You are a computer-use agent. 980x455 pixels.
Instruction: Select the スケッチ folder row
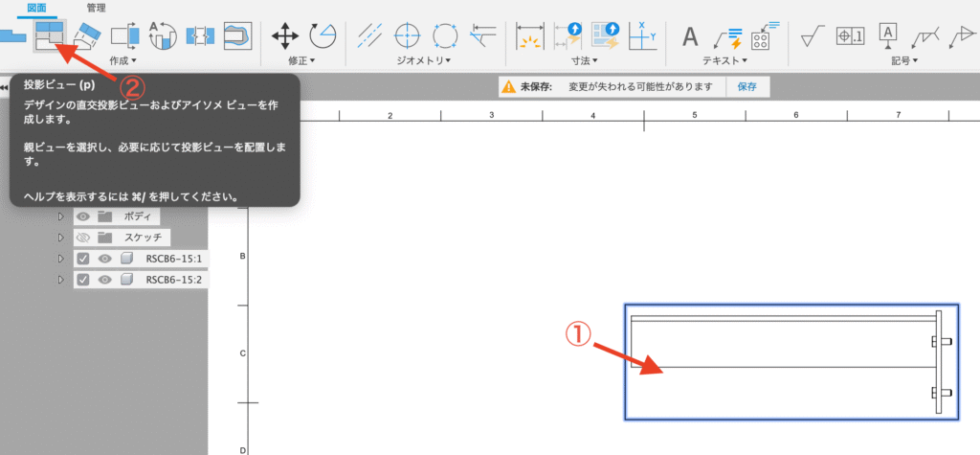tap(122, 238)
